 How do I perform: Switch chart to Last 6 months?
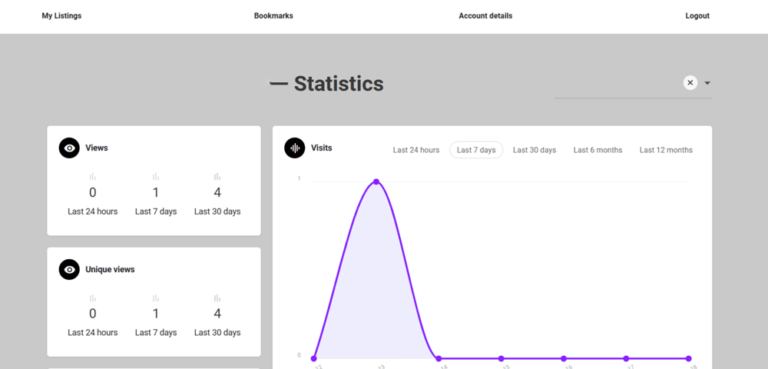pyautogui.click(x=598, y=150)
